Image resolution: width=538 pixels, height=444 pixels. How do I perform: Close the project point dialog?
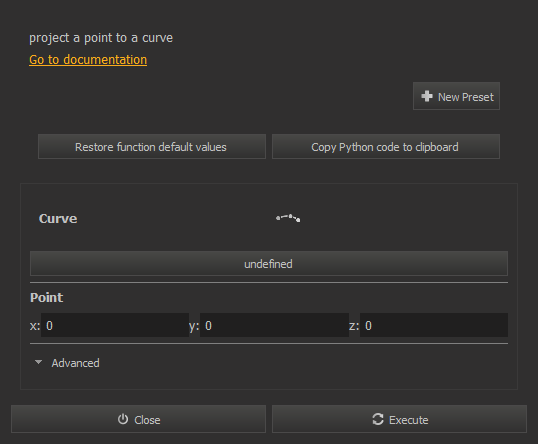pyautogui.click(x=138, y=419)
